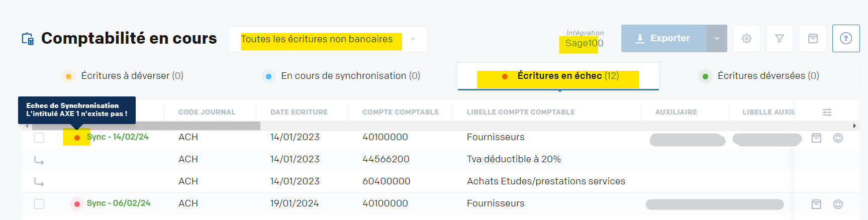Open the settings gear icon
868x220 pixels.
(x=746, y=39)
